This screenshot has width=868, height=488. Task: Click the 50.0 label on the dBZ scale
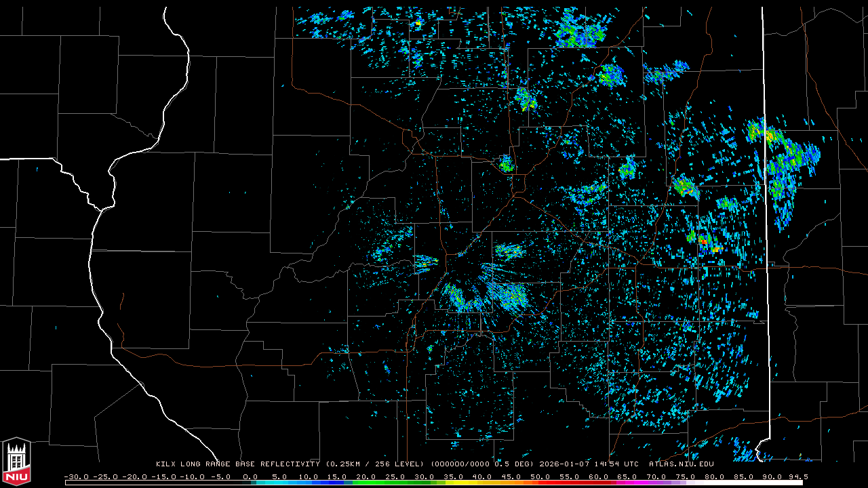click(x=540, y=476)
